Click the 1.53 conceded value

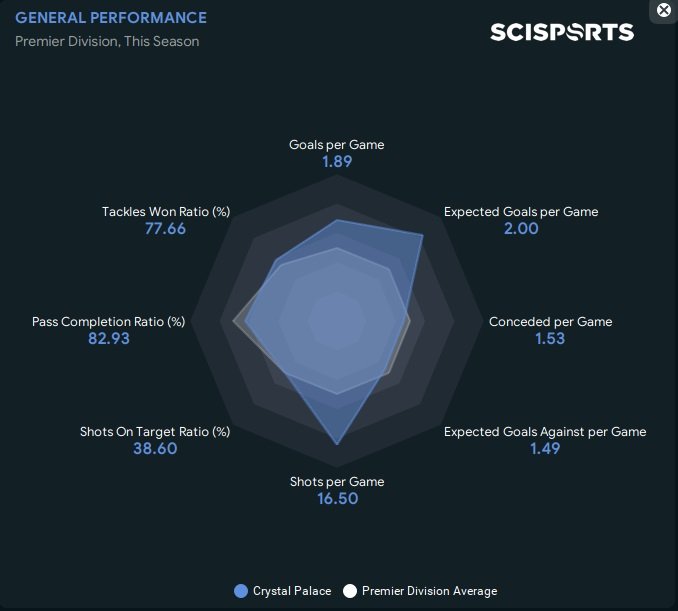[x=550, y=339]
